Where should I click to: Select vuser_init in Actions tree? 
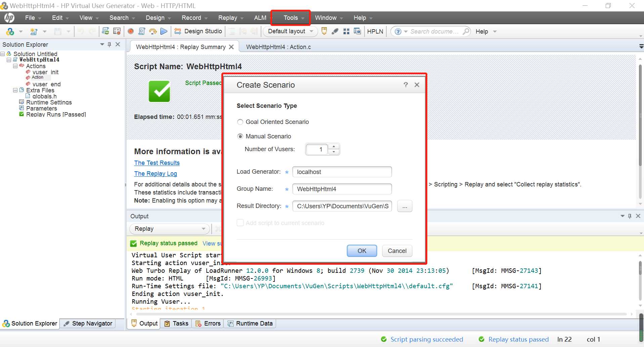(x=45, y=72)
